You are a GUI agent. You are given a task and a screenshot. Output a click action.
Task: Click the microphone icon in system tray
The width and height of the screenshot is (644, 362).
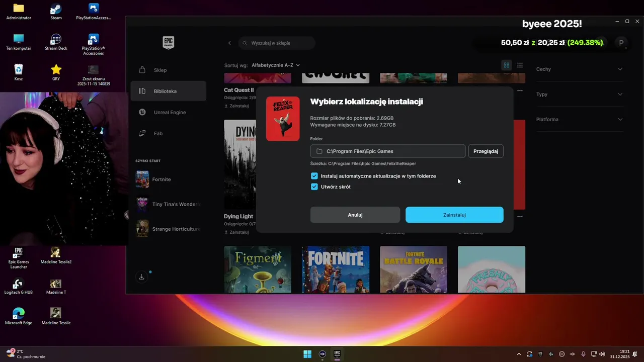click(x=583, y=354)
